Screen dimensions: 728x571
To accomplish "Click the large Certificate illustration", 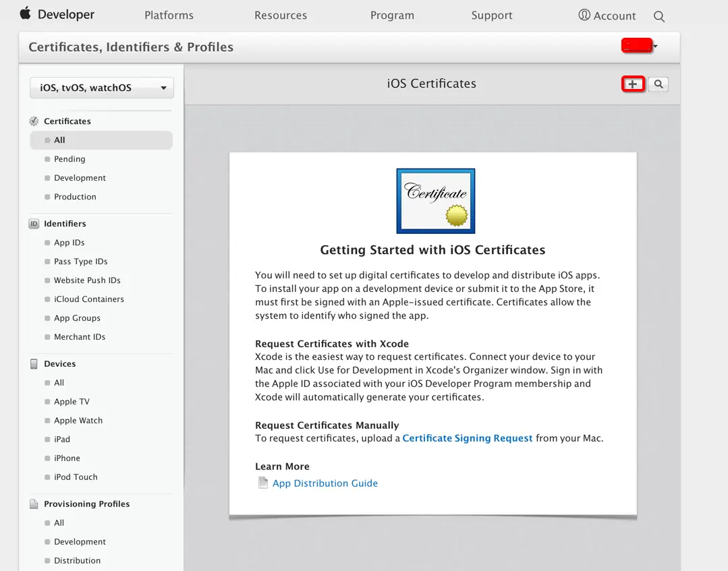I will tap(435, 201).
